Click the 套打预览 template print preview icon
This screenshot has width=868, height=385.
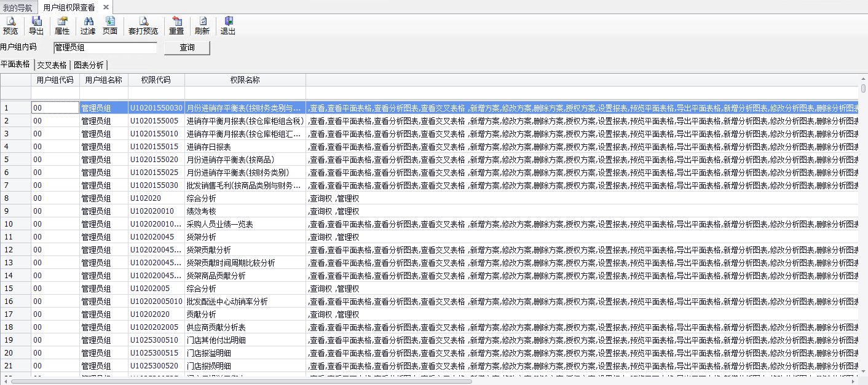pyautogui.click(x=143, y=26)
